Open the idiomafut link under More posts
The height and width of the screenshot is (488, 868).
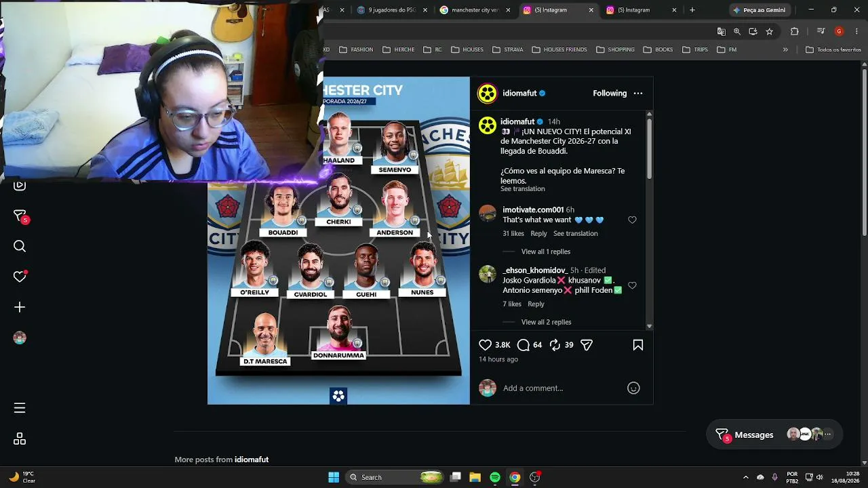252,460
